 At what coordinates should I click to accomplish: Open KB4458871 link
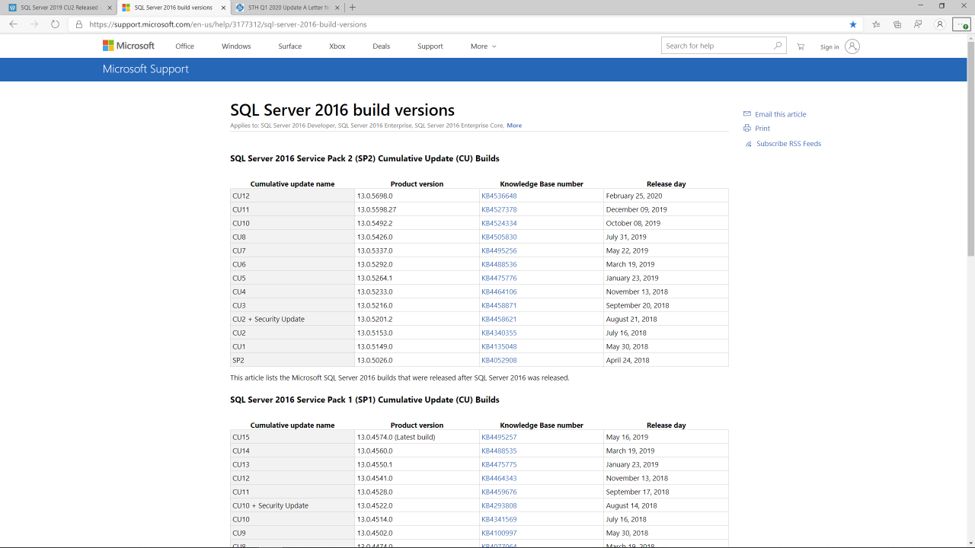(x=499, y=305)
